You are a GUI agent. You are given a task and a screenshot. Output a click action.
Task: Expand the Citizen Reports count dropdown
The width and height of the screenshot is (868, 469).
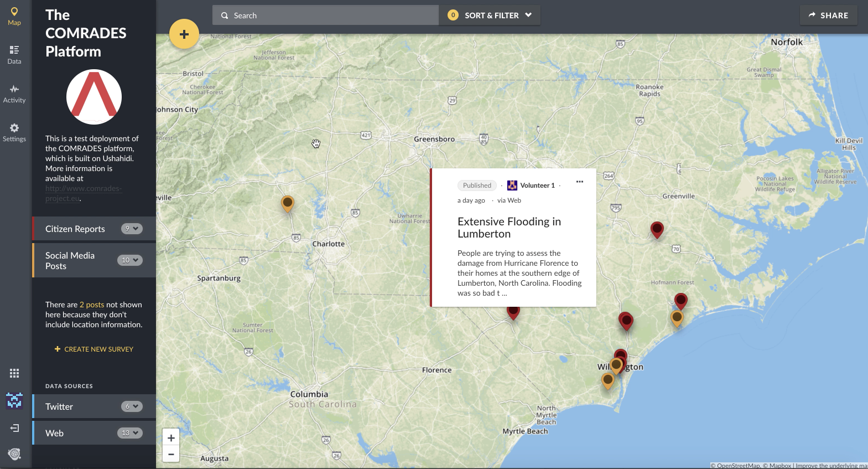(x=132, y=229)
